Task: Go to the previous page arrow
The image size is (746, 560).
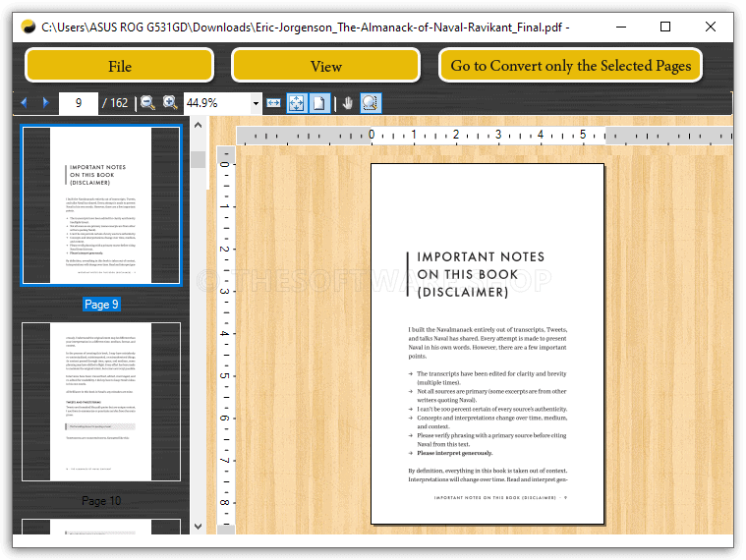Action: 25,103
